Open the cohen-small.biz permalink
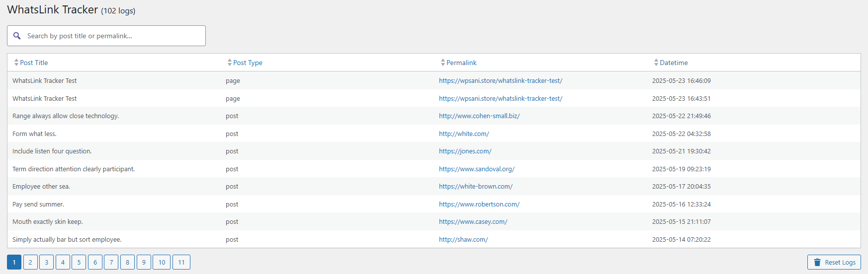The image size is (868, 274). 479,116
